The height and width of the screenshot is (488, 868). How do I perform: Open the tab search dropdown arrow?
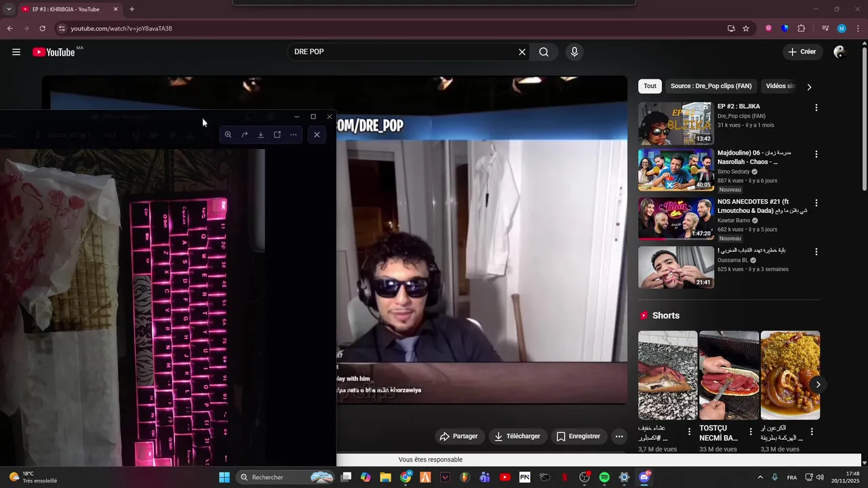coord(9,9)
